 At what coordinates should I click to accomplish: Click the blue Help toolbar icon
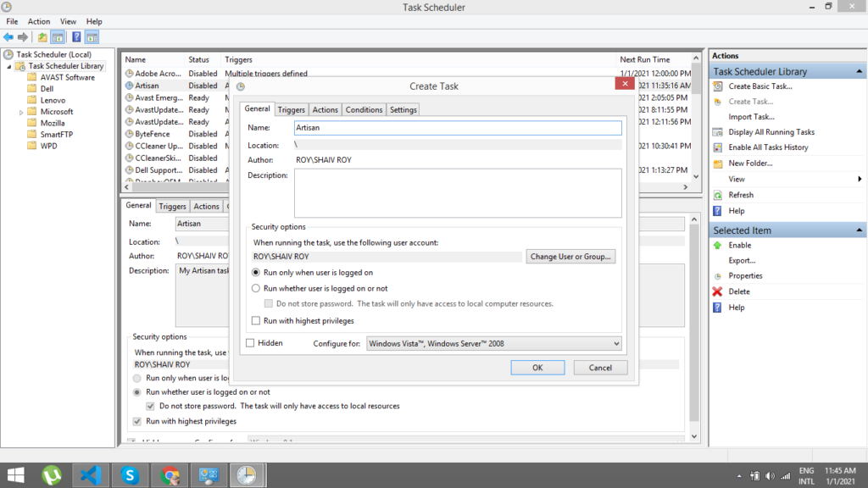click(x=76, y=37)
